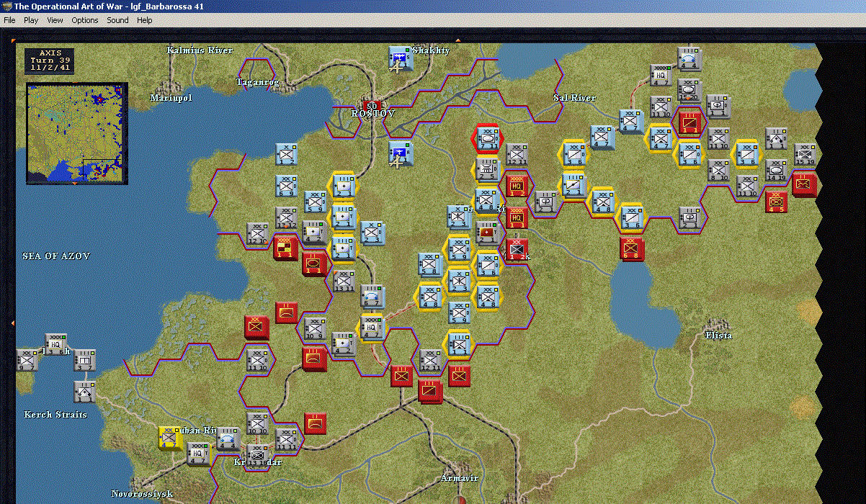This screenshot has width=866, height=504.
Task: Select the red HQ 1-2 unit
Action: click(x=517, y=186)
